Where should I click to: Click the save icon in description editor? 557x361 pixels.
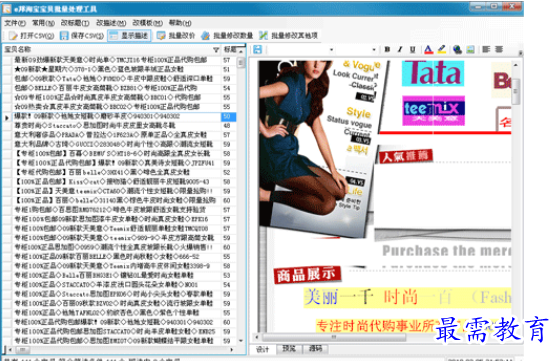(258, 49)
